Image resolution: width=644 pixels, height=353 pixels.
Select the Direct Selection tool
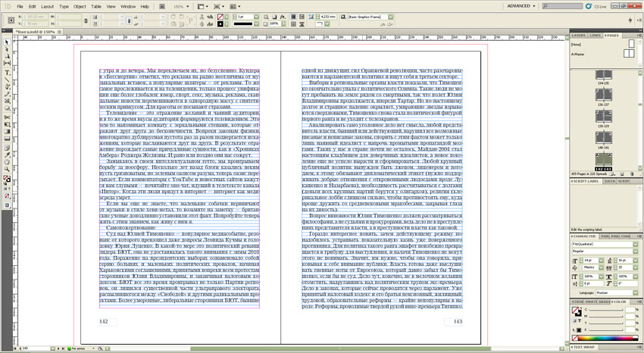tap(7, 49)
